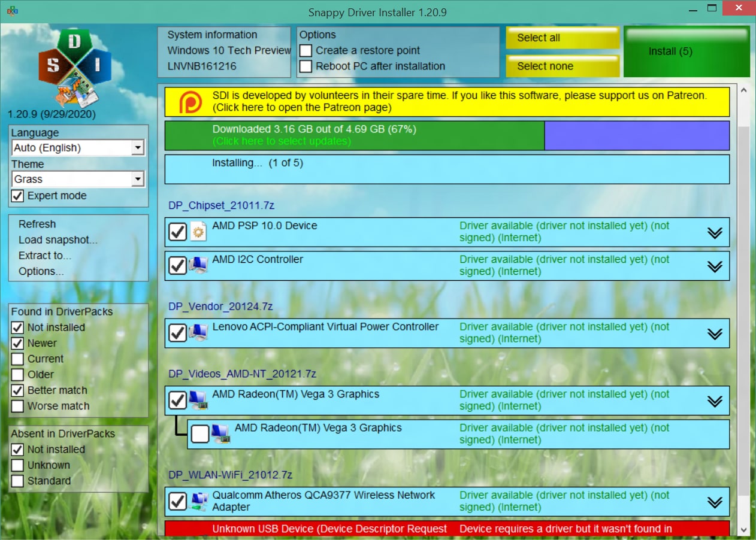Enable Reboot PC after installation
This screenshot has width=756, height=540.
(x=306, y=66)
